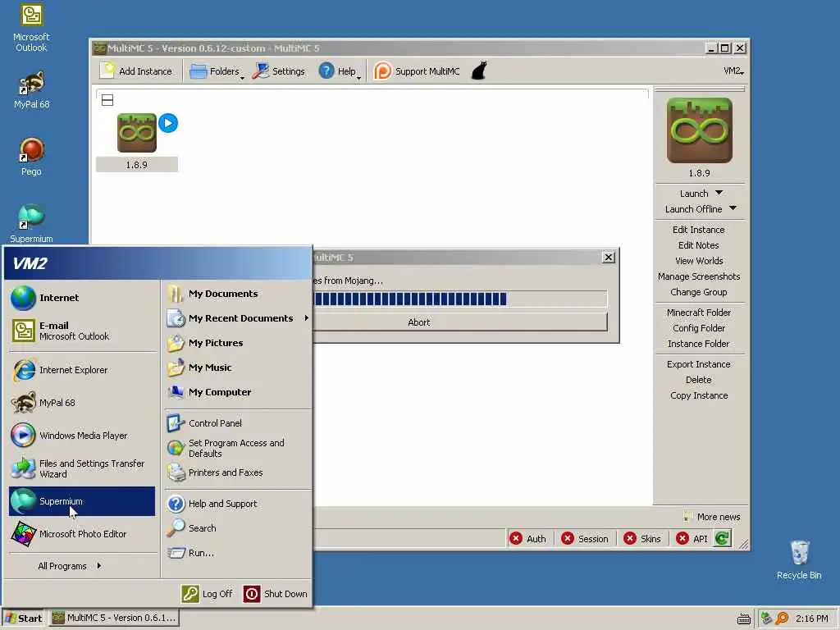Click the Session status indicator
The height and width of the screenshot is (630, 840).
585,539
